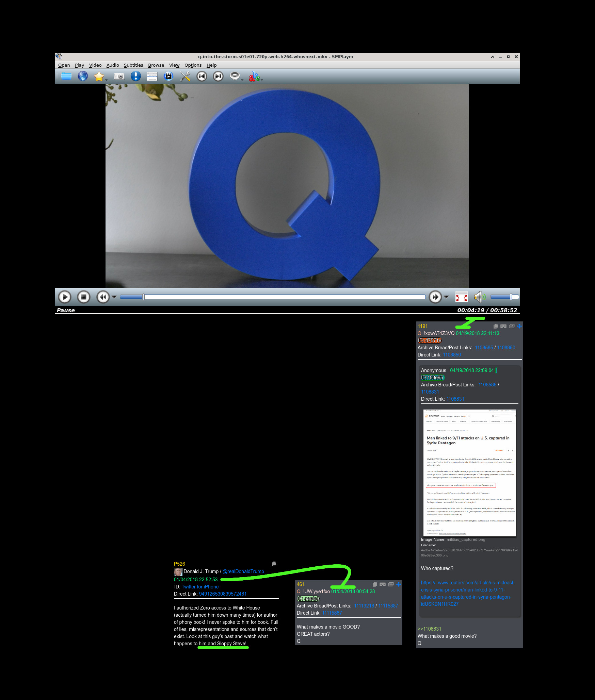
Task: Click the SMPlayer window title icon
Action: tap(59, 56)
